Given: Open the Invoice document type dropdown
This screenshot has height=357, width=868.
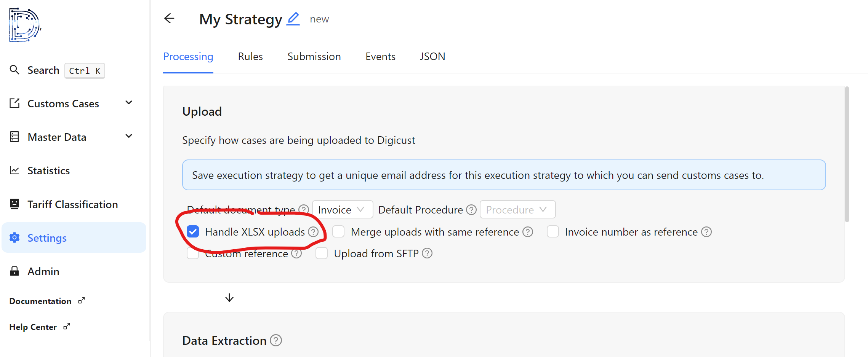Looking at the screenshot, I should coord(342,210).
